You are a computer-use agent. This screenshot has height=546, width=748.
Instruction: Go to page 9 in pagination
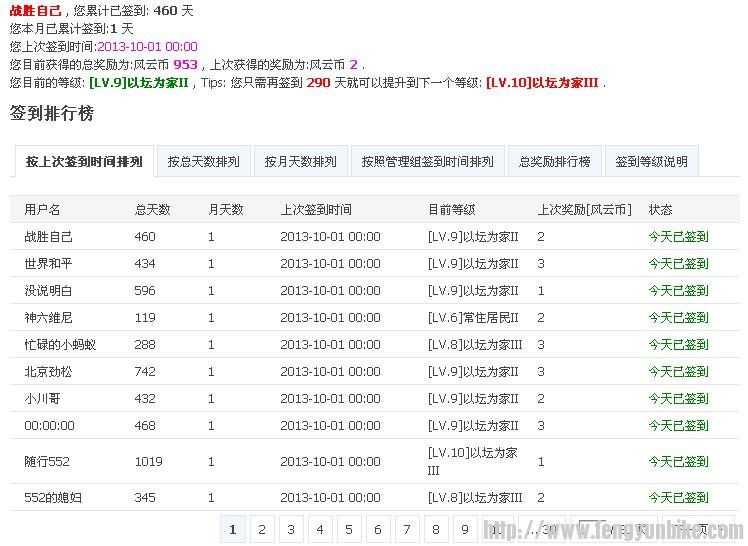click(465, 529)
